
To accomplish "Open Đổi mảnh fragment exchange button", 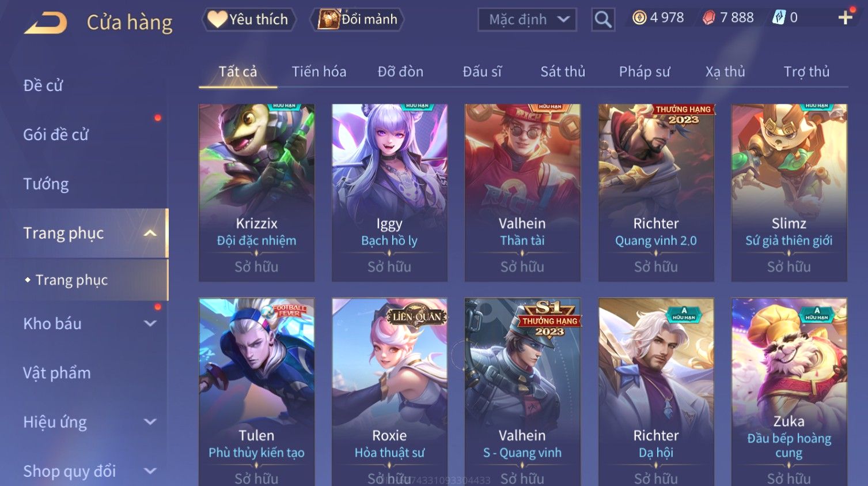I will coord(357,20).
